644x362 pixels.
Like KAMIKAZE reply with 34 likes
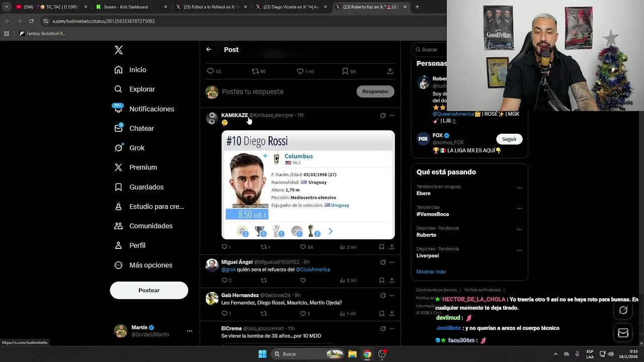(x=303, y=247)
